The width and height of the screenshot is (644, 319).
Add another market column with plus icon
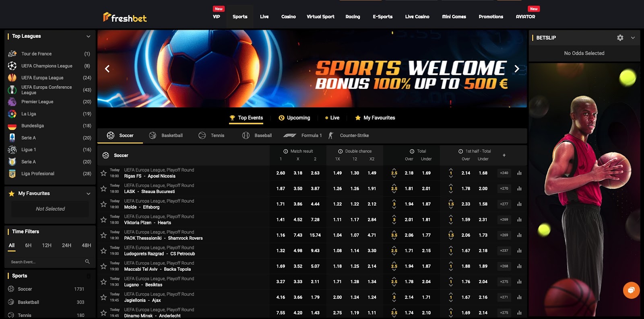coord(504,155)
